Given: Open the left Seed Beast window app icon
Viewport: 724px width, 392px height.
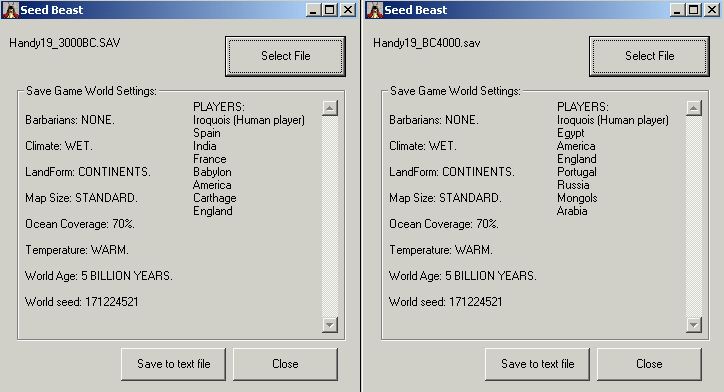Looking at the screenshot, I should (x=10, y=10).
